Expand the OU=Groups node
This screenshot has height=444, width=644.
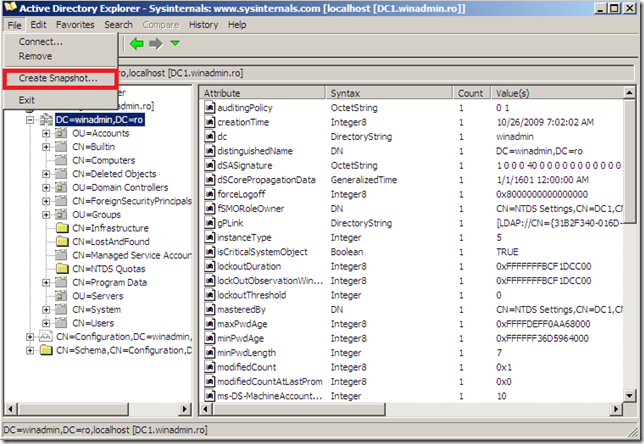(x=46, y=215)
